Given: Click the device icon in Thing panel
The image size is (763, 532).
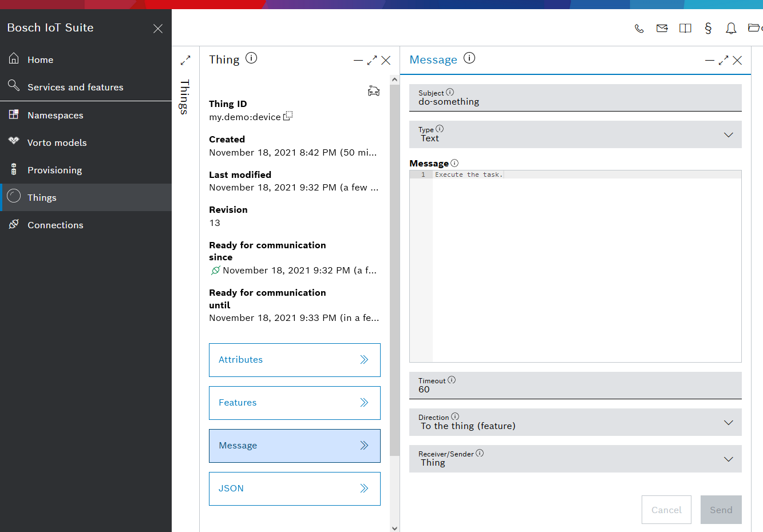Looking at the screenshot, I should coord(374,91).
